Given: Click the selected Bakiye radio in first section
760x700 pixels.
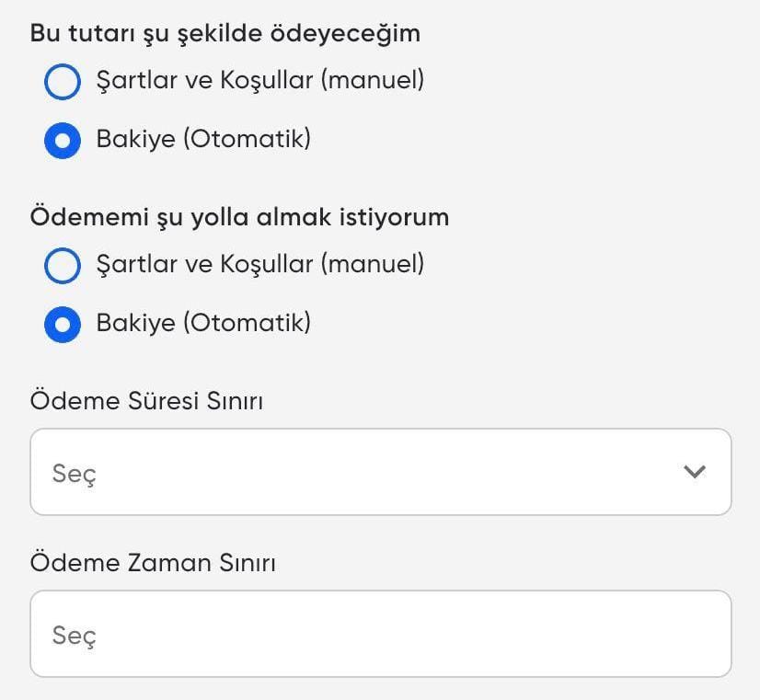Looking at the screenshot, I should pyautogui.click(x=62, y=140).
